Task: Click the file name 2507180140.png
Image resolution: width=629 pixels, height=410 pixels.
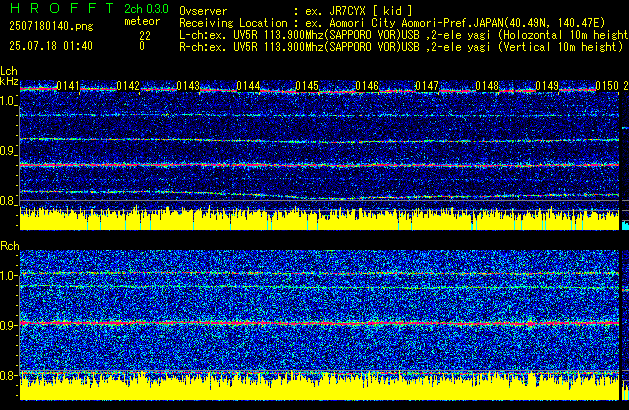Action: point(51,26)
